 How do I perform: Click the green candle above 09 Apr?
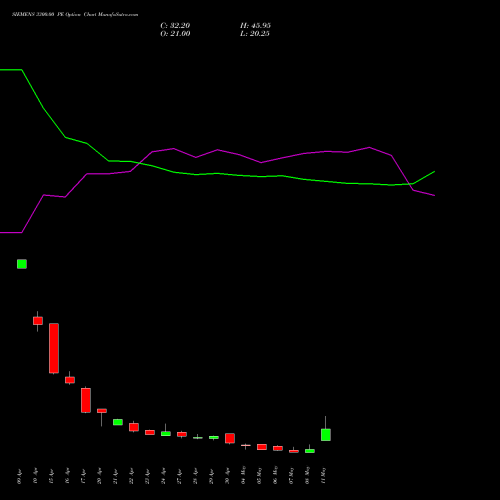click(x=22, y=264)
